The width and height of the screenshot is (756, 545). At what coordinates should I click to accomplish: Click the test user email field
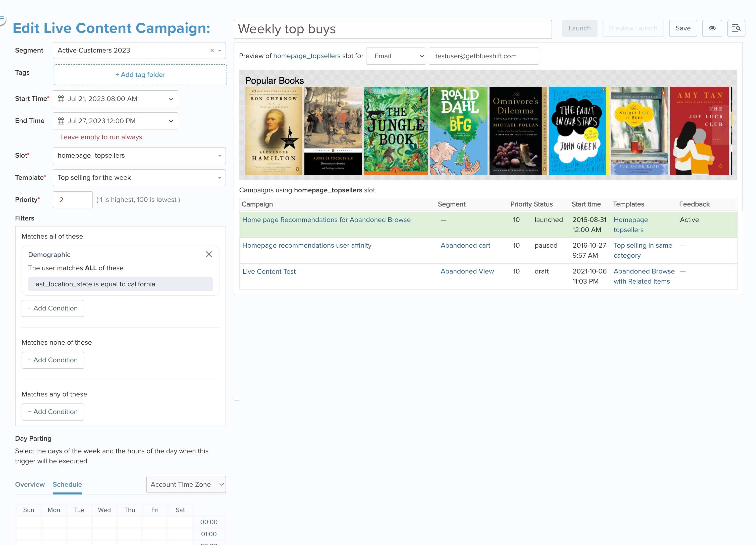484,56
